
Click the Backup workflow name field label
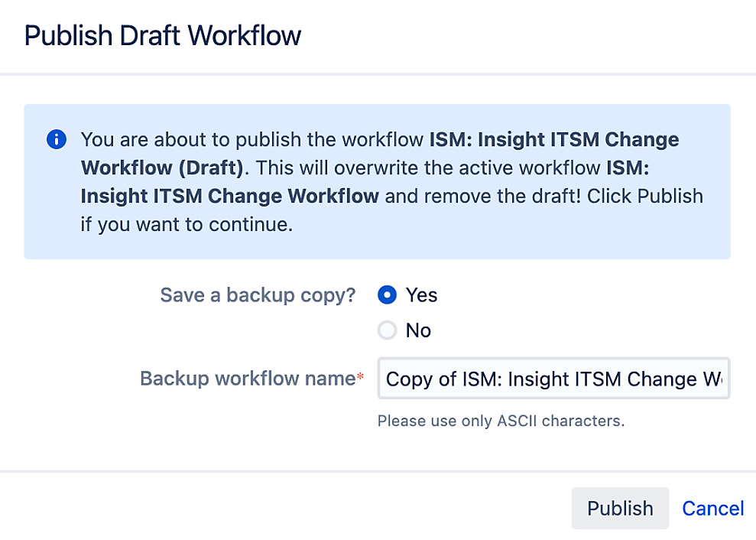(x=248, y=378)
